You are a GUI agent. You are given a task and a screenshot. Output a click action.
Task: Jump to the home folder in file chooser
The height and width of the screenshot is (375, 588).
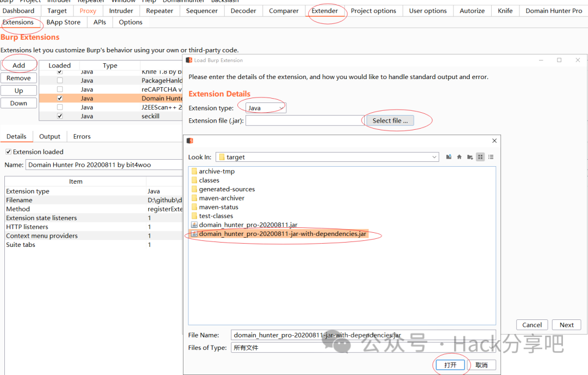click(x=459, y=157)
